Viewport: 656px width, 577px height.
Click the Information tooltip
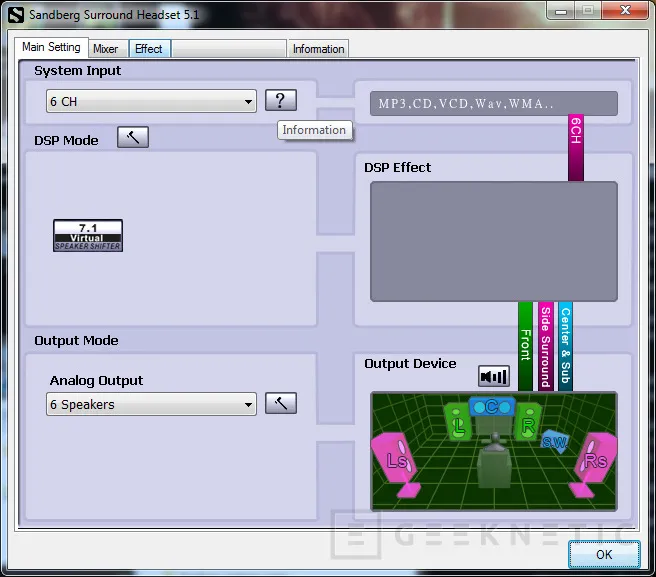[315, 130]
